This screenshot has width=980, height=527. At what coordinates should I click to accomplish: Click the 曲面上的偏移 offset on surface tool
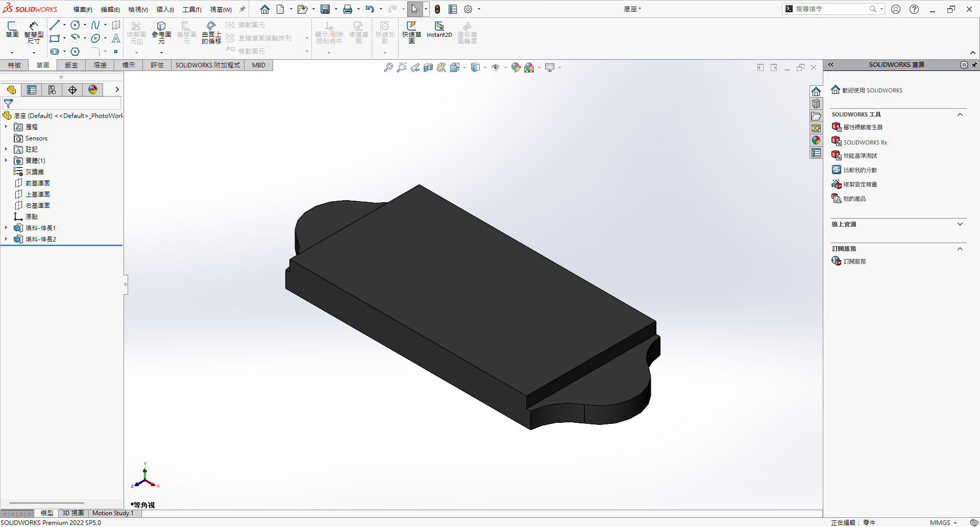pyautogui.click(x=211, y=32)
